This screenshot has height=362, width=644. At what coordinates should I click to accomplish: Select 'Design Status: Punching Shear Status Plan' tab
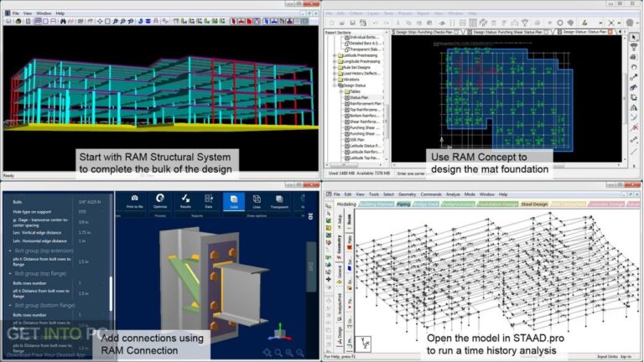[x=507, y=32]
